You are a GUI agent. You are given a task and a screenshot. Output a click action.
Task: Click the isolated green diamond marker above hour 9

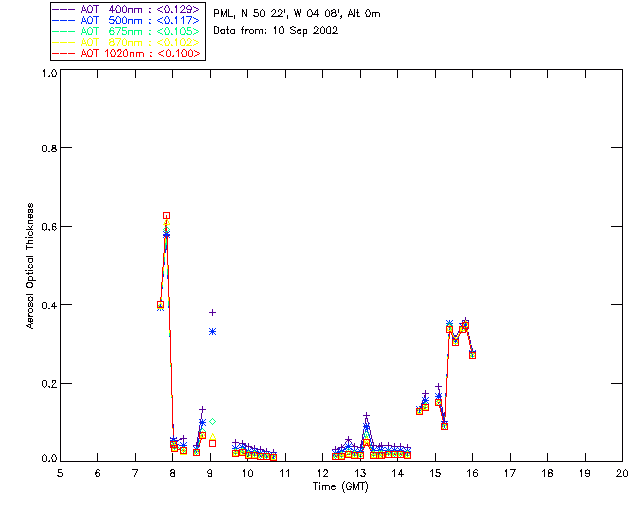[x=212, y=421]
